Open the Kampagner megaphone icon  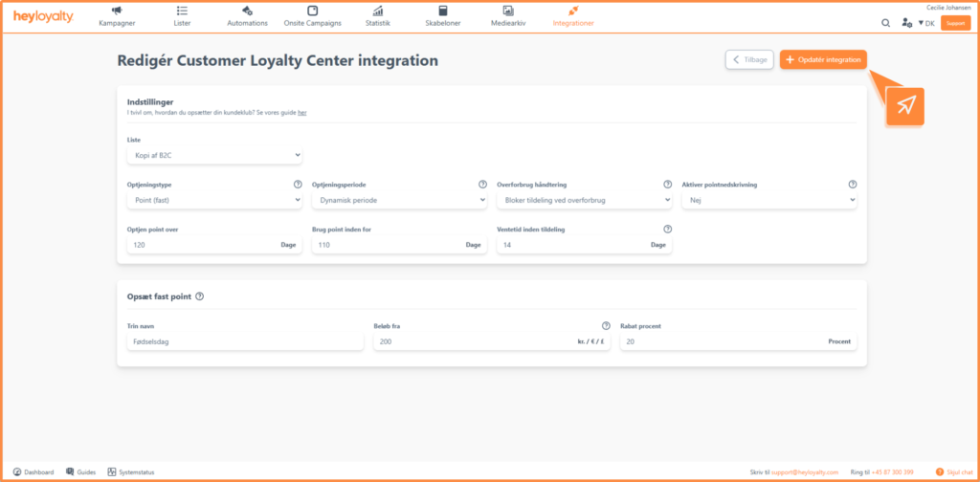[116, 11]
